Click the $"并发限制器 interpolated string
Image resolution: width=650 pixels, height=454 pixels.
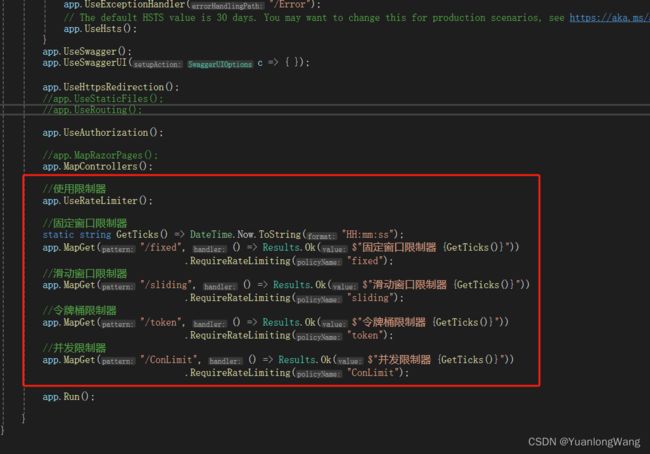pos(435,360)
